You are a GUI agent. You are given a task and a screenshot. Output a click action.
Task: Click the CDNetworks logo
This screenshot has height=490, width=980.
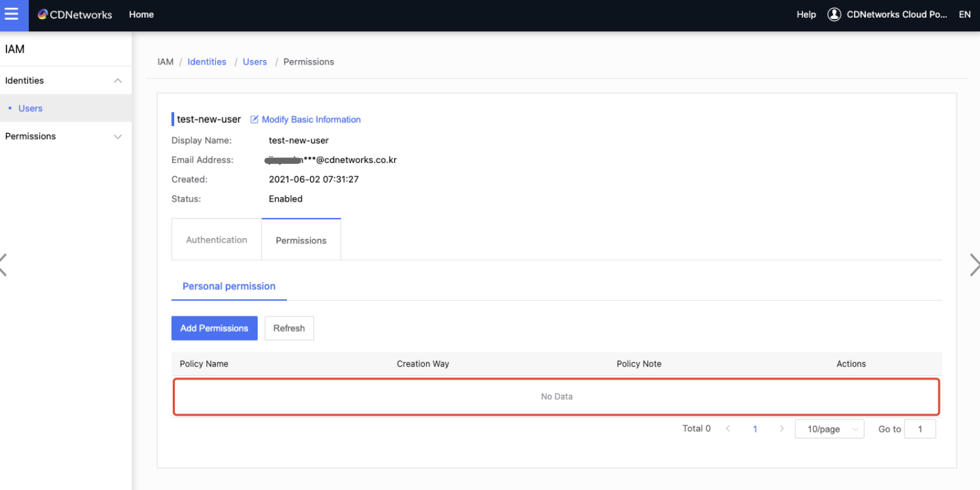[x=74, y=14]
